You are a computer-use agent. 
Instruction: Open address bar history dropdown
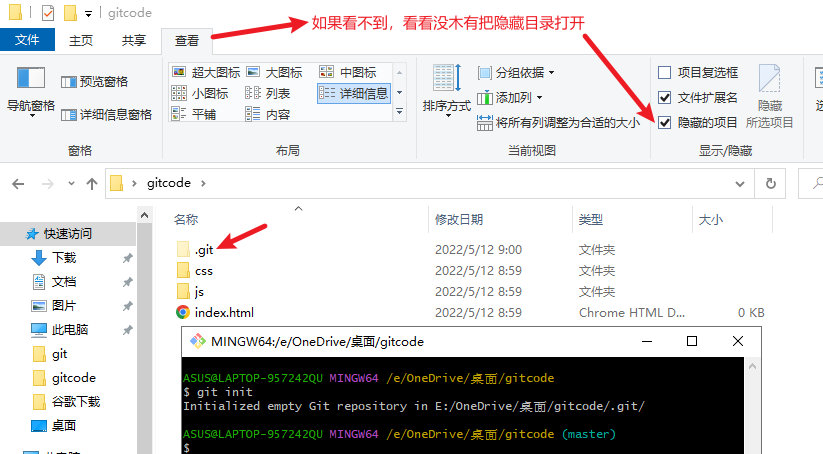(x=740, y=184)
